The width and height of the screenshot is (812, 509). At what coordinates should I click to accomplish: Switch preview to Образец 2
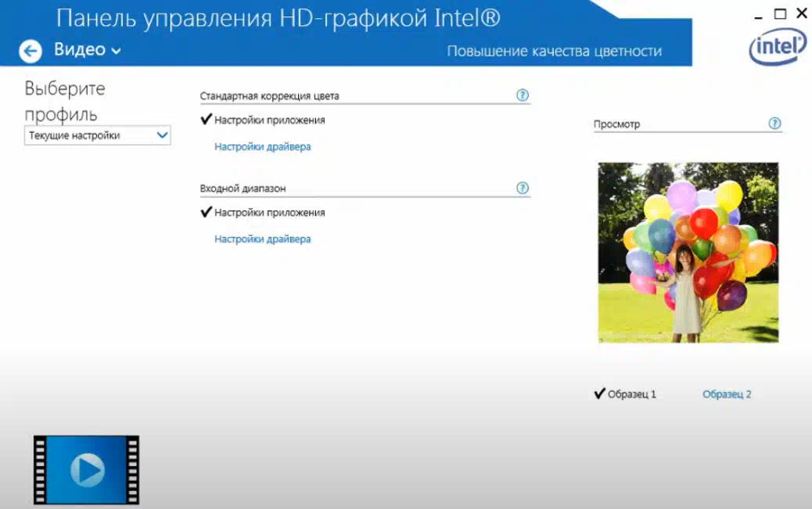click(x=727, y=394)
